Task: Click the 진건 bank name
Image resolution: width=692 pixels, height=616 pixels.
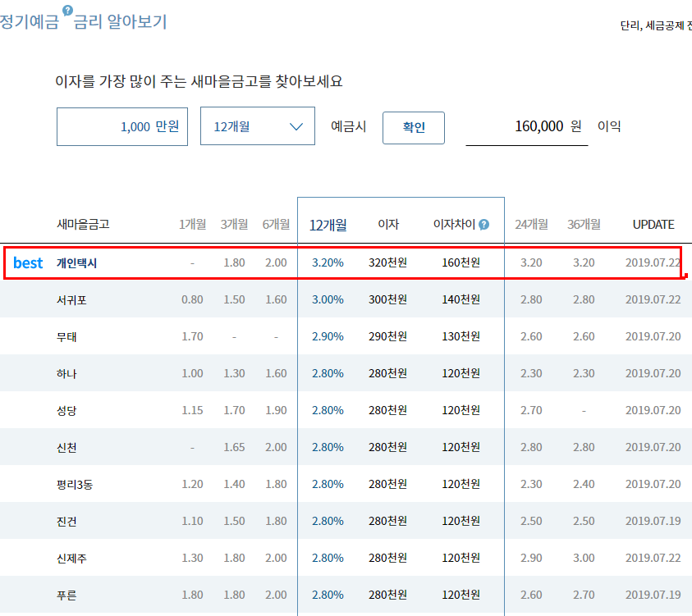Action: point(66,521)
